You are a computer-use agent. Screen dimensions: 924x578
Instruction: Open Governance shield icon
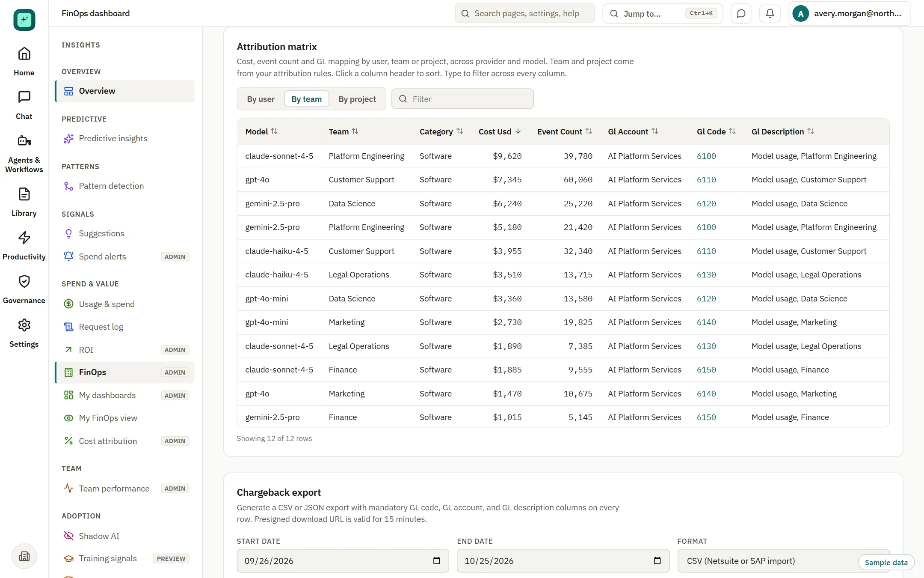(24, 289)
